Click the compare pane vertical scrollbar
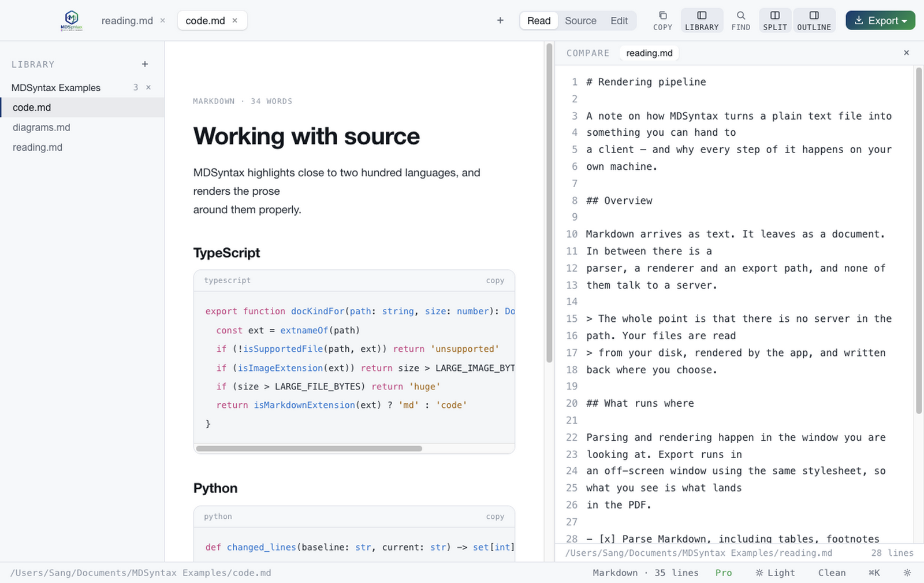The image size is (924, 583). coord(919,241)
